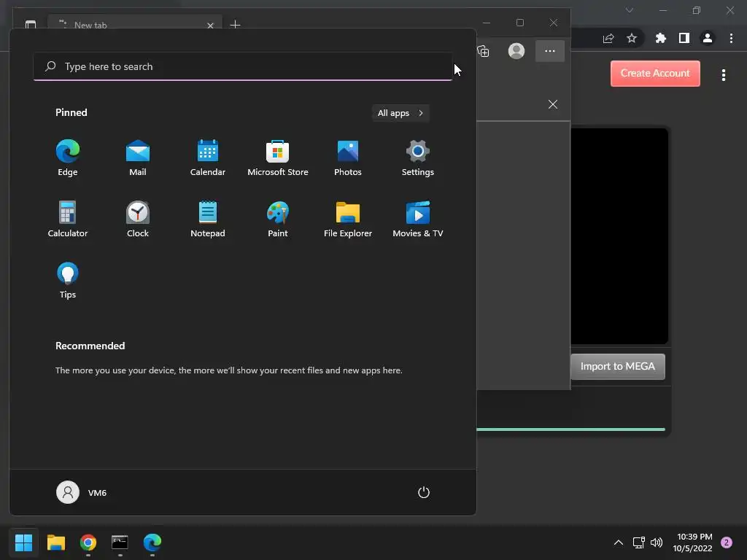Click the green progress bar in MEGA
This screenshot has width=747, height=560.
point(570,429)
